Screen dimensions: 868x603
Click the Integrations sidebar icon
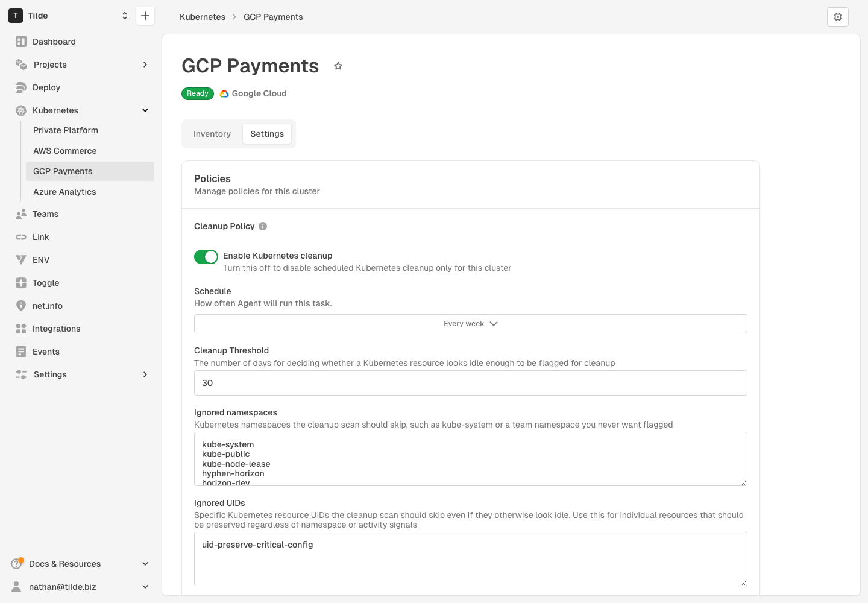coord(21,329)
